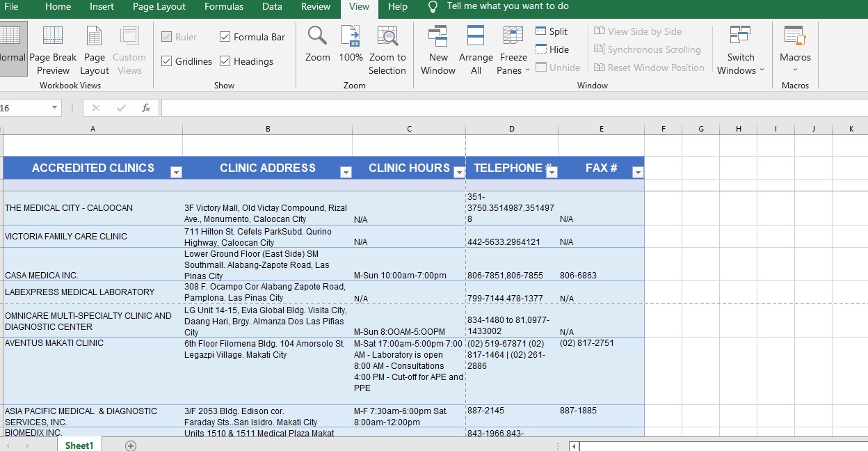This screenshot has width=868, height=451.
Task: Select telephone 799-7144.478-1377 cell
Action: click(x=512, y=292)
